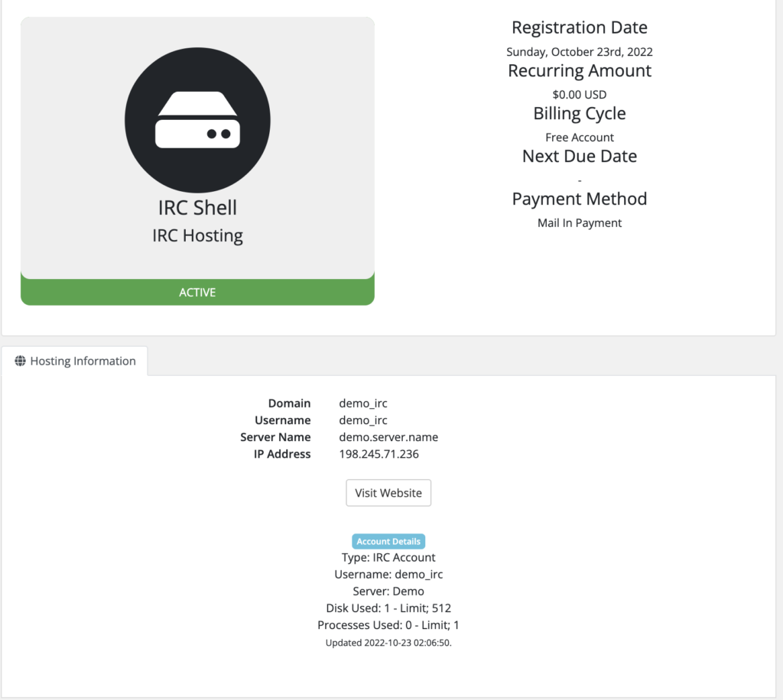Open the Hosting Information tab
The width and height of the screenshot is (783, 700).
pos(75,361)
